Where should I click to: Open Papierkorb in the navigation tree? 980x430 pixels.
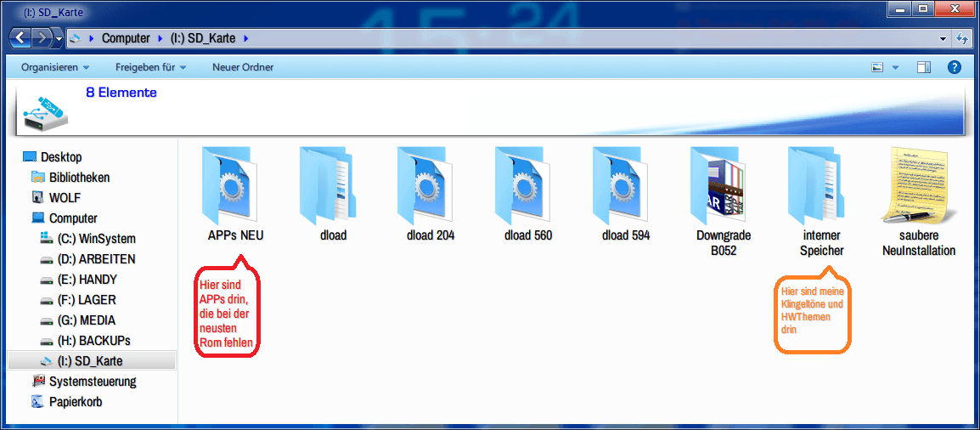coord(75,402)
